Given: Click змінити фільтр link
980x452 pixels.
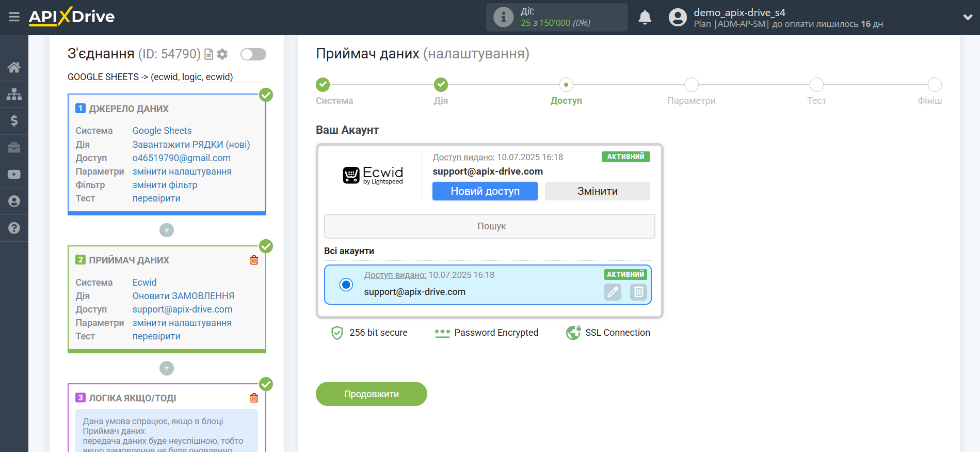Looking at the screenshot, I should click(x=165, y=185).
